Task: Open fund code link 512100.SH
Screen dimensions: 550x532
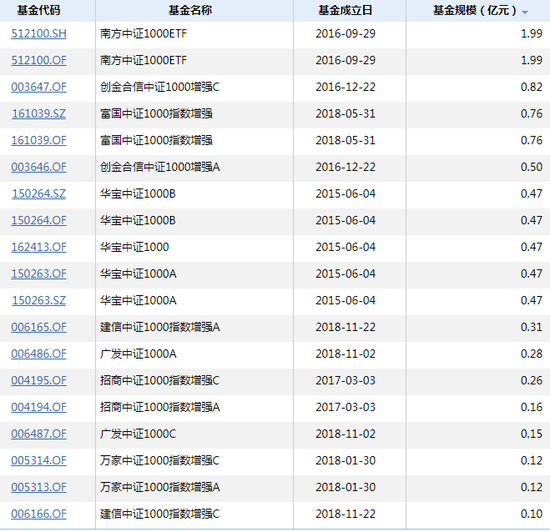Action: click(39, 34)
